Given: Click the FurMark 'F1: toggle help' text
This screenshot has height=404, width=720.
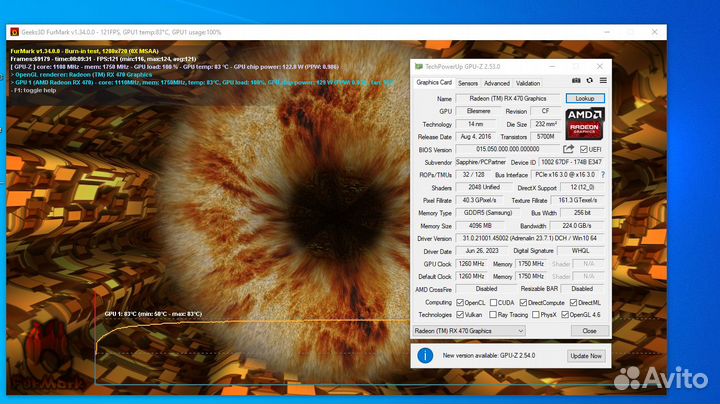Looking at the screenshot, I should click(33, 90).
